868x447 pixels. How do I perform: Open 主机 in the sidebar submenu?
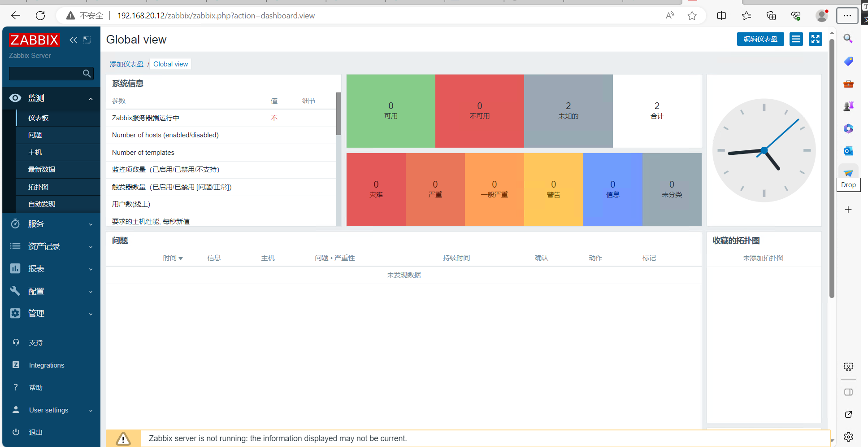(58, 152)
